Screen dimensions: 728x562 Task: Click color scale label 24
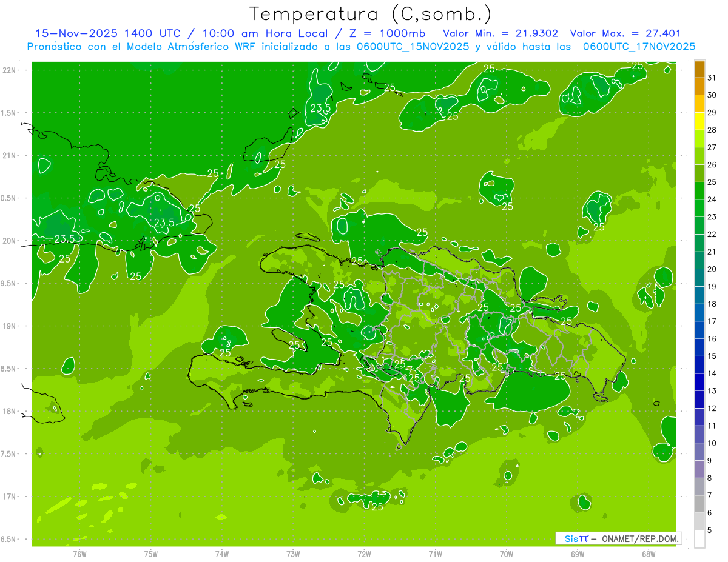click(712, 199)
